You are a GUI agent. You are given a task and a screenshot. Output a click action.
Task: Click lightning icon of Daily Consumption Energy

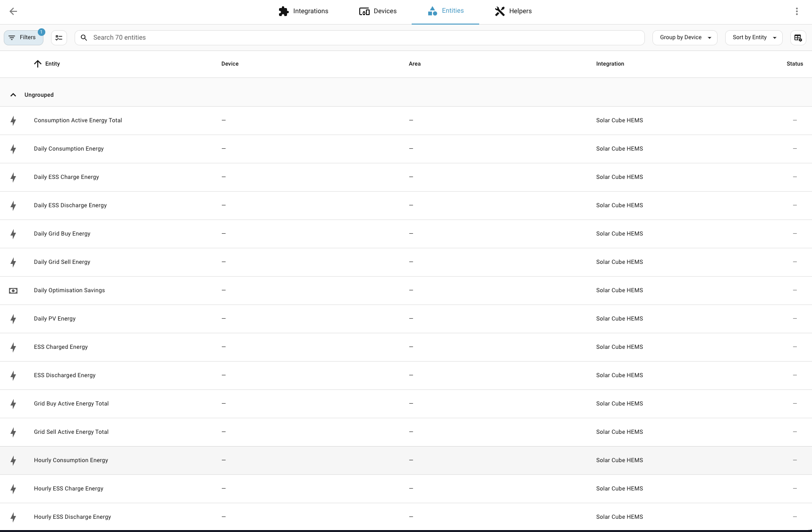[13, 149]
